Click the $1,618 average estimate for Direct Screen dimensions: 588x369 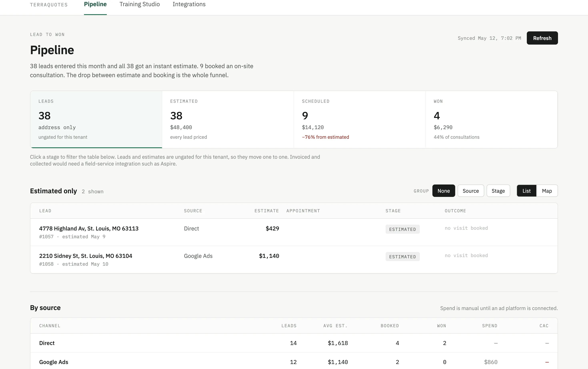click(338, 343)
